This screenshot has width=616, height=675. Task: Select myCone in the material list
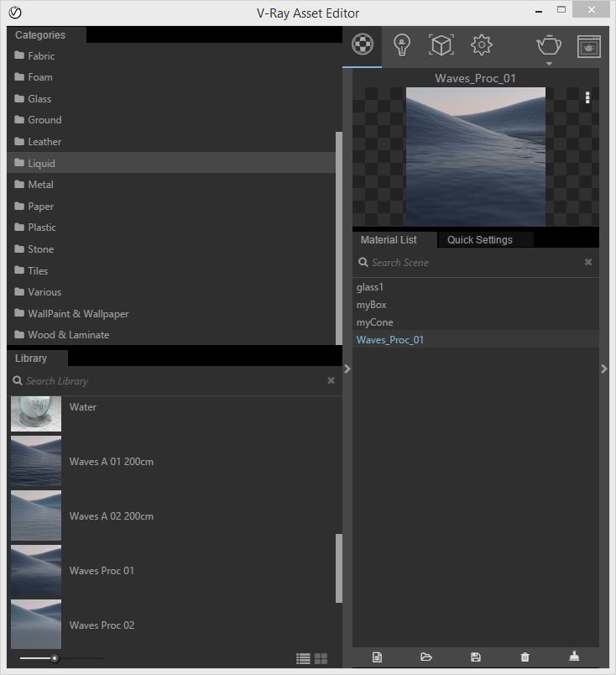(475, 322)
